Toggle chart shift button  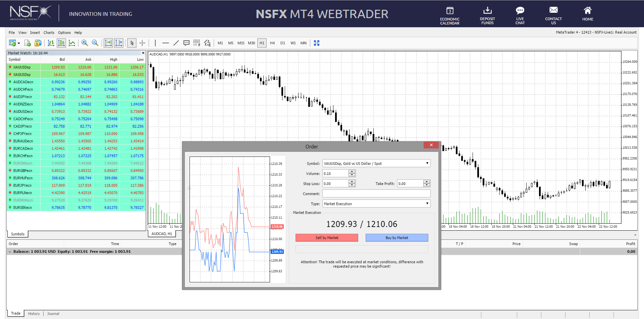coord(119,43)
